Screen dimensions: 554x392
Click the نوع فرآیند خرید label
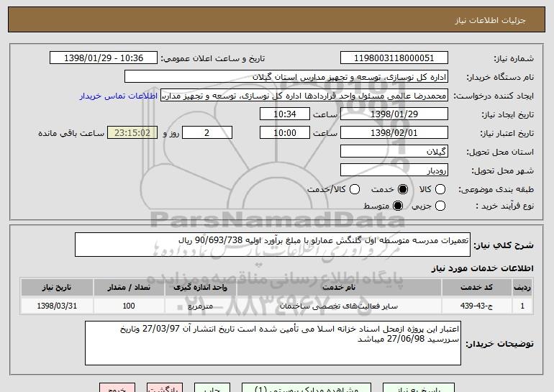pos(505,206)
